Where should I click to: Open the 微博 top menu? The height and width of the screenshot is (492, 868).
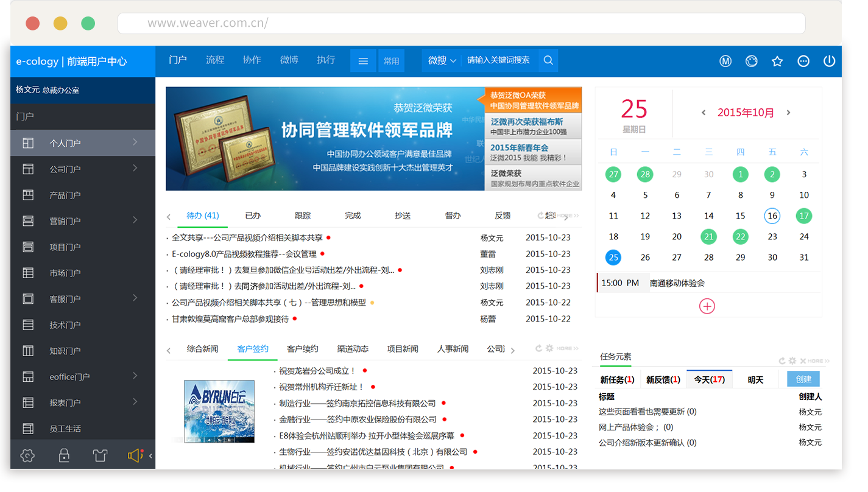pyautogui.click(x=289, y=60)
